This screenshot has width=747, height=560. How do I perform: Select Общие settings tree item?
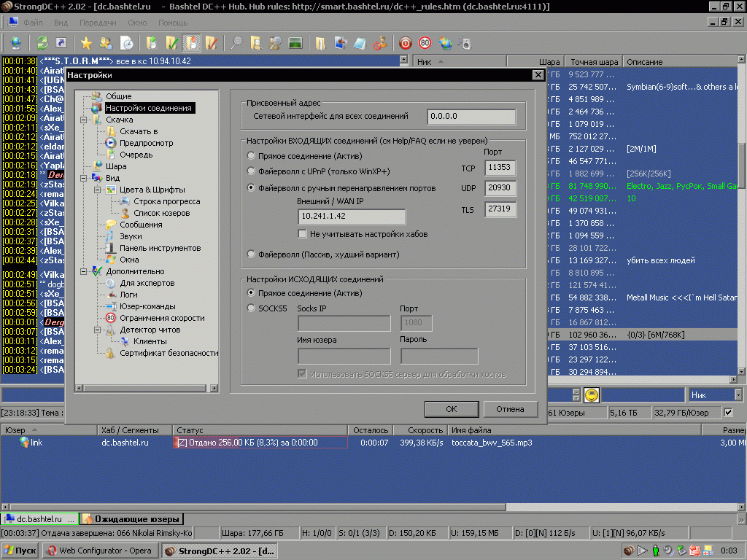coord(119,96)
